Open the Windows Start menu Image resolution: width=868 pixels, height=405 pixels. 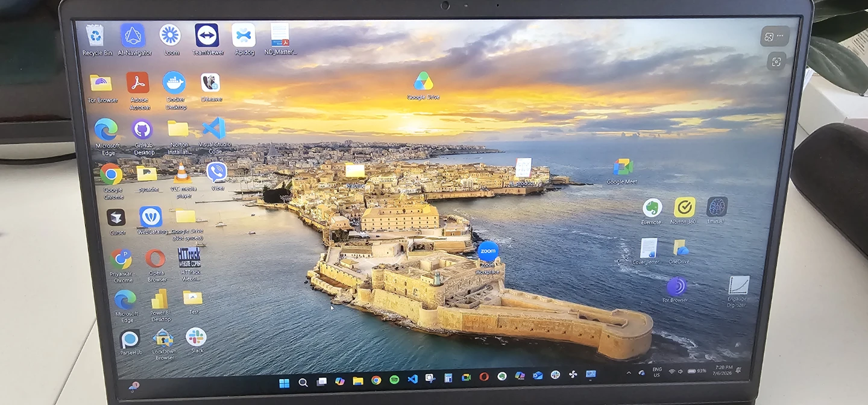pos(284,383)
